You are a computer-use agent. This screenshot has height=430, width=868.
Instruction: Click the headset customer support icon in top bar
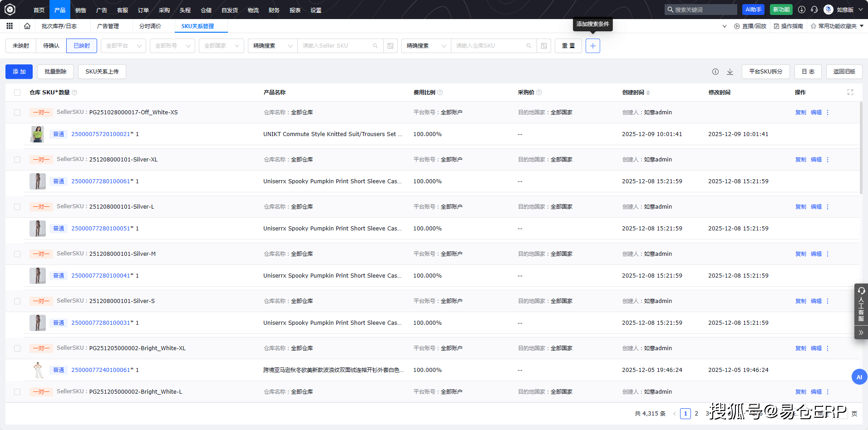[814, 10]
